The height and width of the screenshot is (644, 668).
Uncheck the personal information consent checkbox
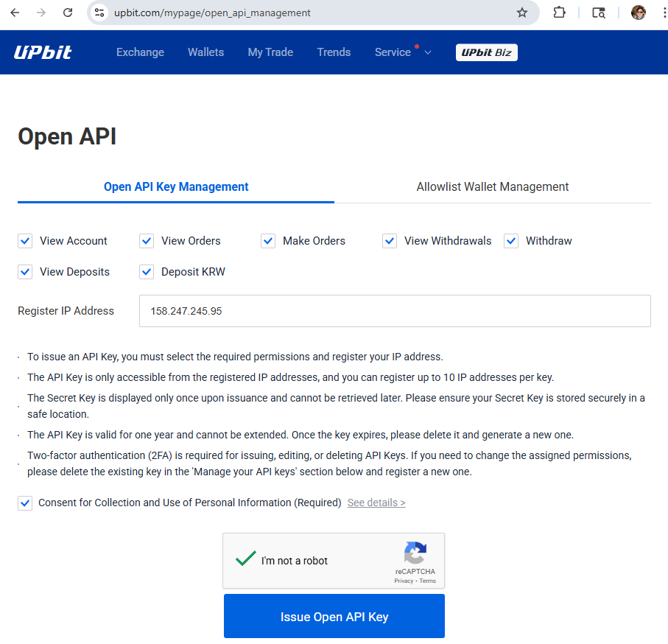pos(25,503)
